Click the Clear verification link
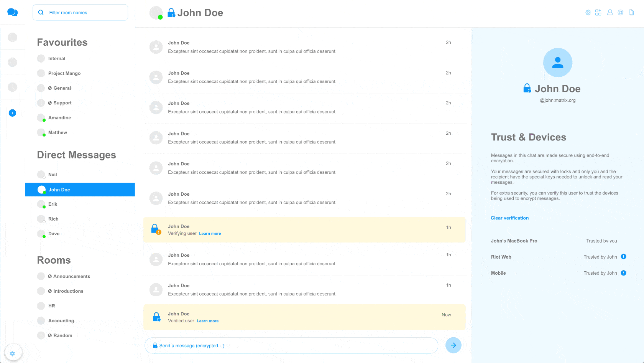The width and height of the screenshot is (644, 363). pos(509,218)
